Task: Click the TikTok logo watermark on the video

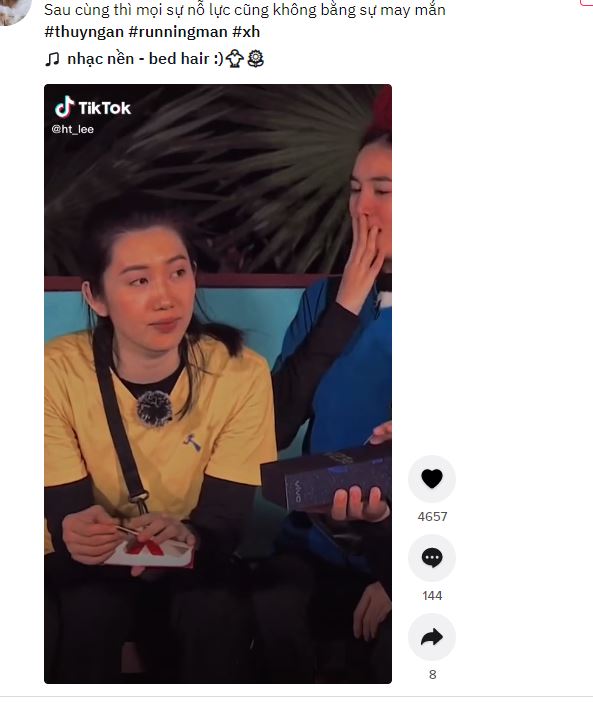Action: (x=93, y=108)
